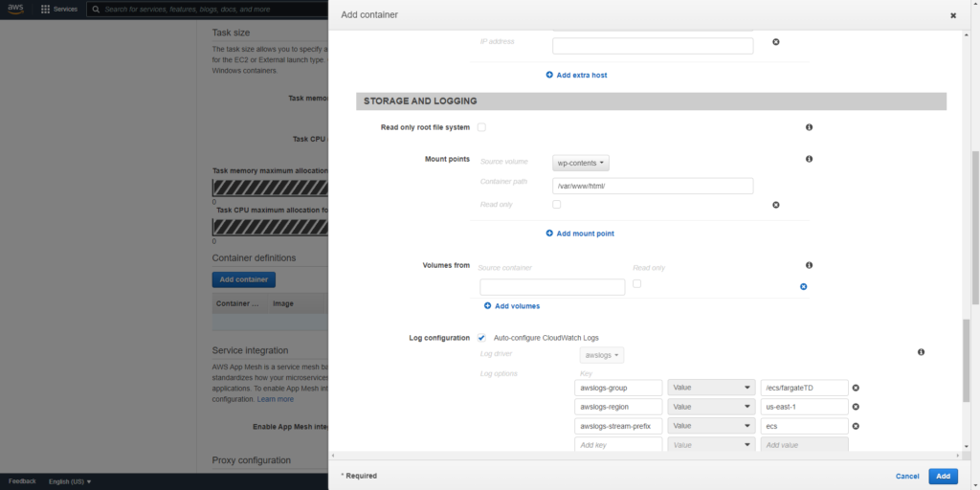Viewport: 980px width, 490px height.
Task: Click the /ecs/fargateTD value field
Action: (x=804, y=388)
